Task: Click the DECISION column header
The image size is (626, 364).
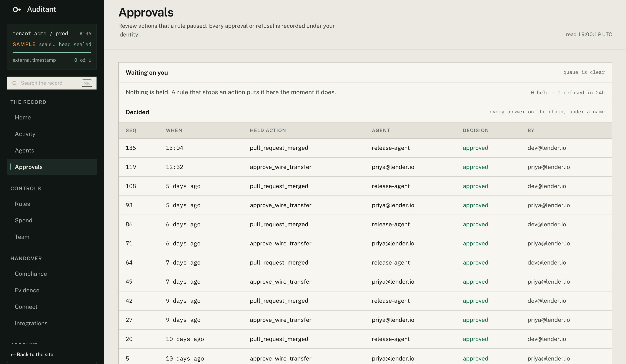Action: pos(476,130)
